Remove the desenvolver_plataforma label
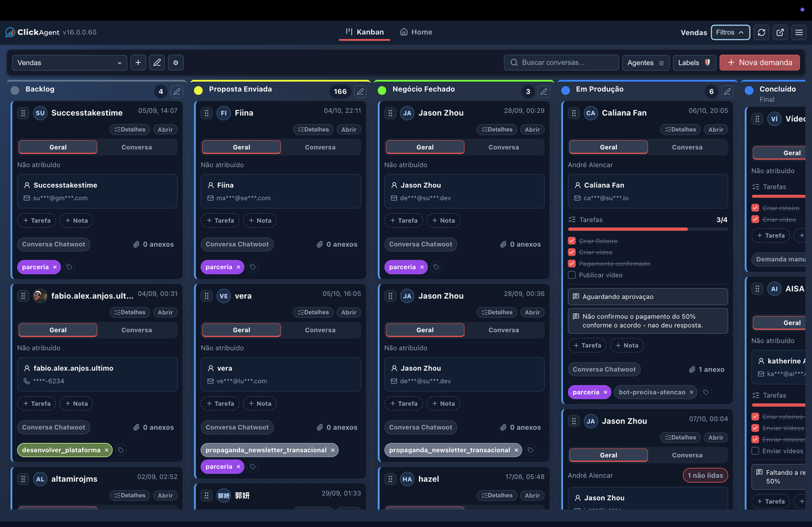This screenshot has width=812, height=527. pyautogui.click(x=106, y=450)
